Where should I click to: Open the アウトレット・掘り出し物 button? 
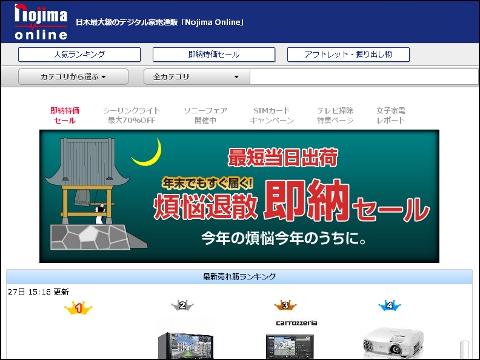coord(348,54)
